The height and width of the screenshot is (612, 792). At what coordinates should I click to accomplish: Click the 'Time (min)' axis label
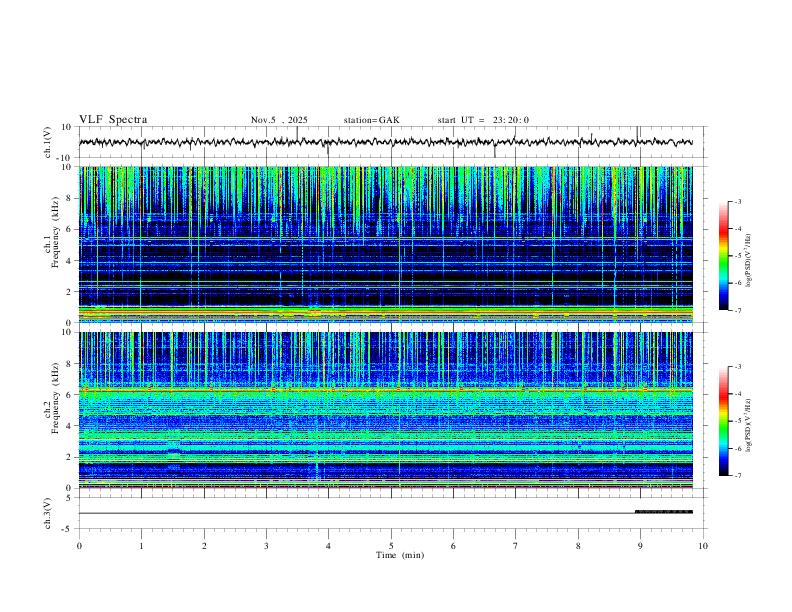click(x=400, y=555)
